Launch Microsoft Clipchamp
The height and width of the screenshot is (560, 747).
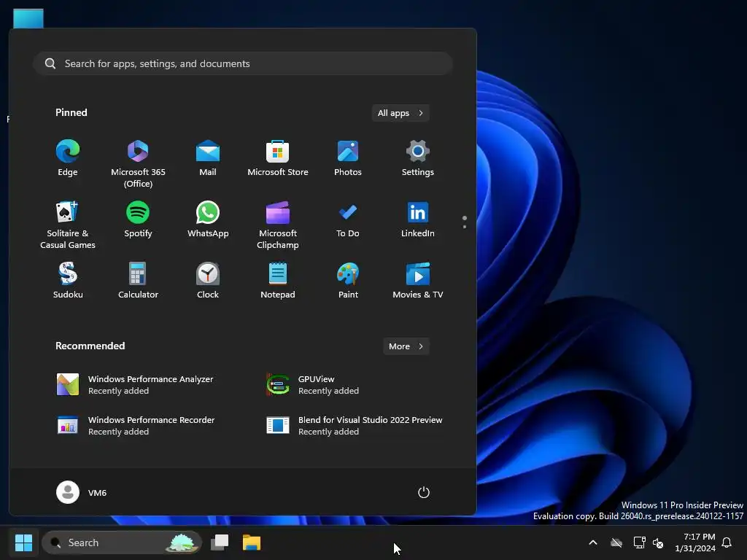(x=278, y=225)
